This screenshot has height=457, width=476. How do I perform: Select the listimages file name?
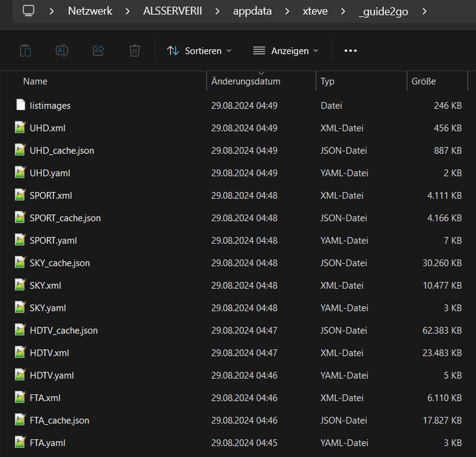tap(50, 105)
